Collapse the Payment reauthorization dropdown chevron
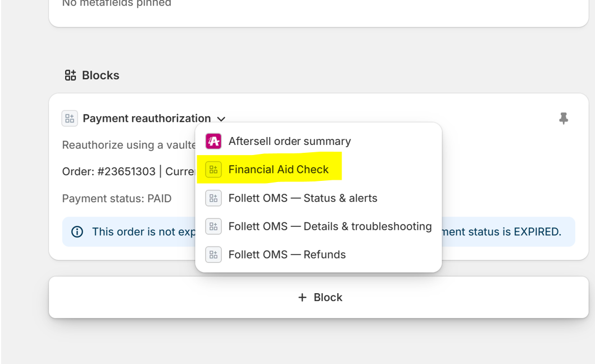Screen dimensions: 595x364 point(221,119)
